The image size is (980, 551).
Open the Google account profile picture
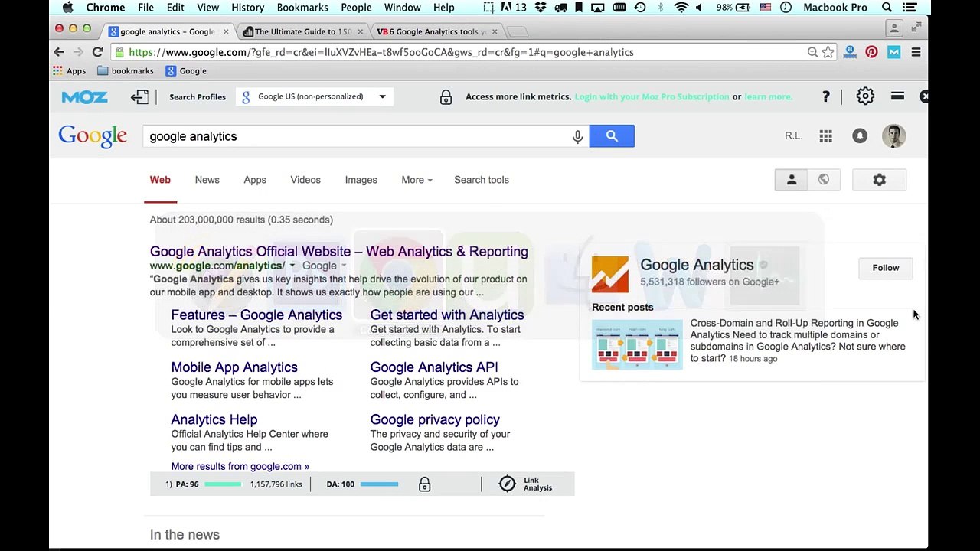pyautogui.click(x=893, y=136)
